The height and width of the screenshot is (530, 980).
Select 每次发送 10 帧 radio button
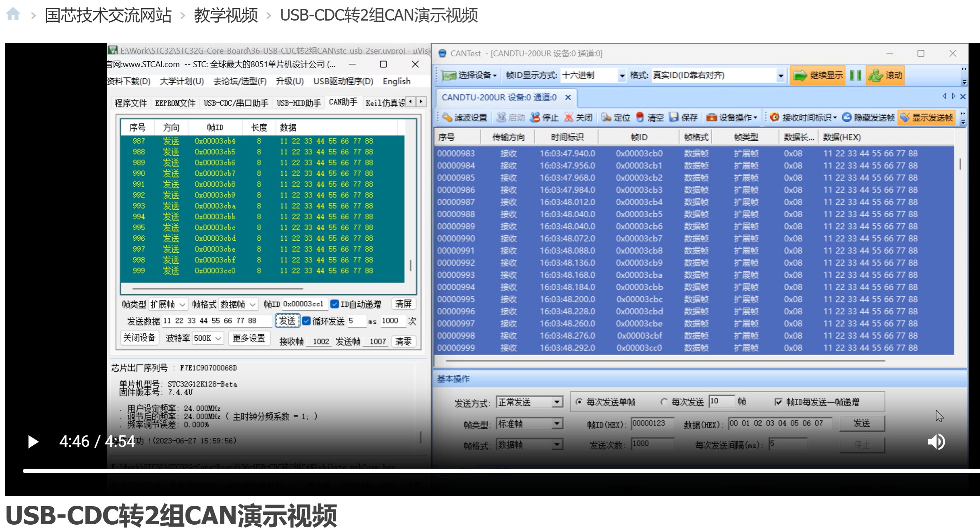pos(664,402)
